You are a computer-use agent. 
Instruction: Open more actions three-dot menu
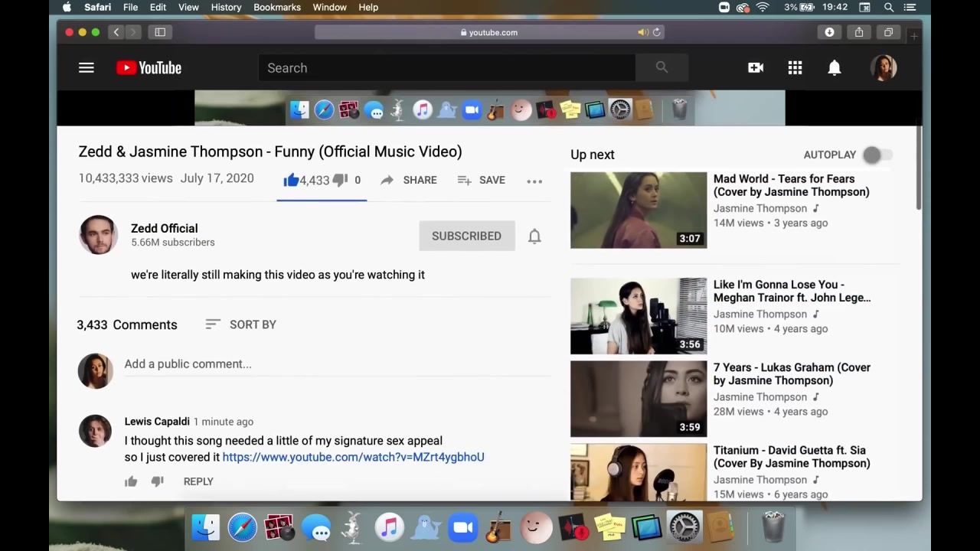coord(534,181)
